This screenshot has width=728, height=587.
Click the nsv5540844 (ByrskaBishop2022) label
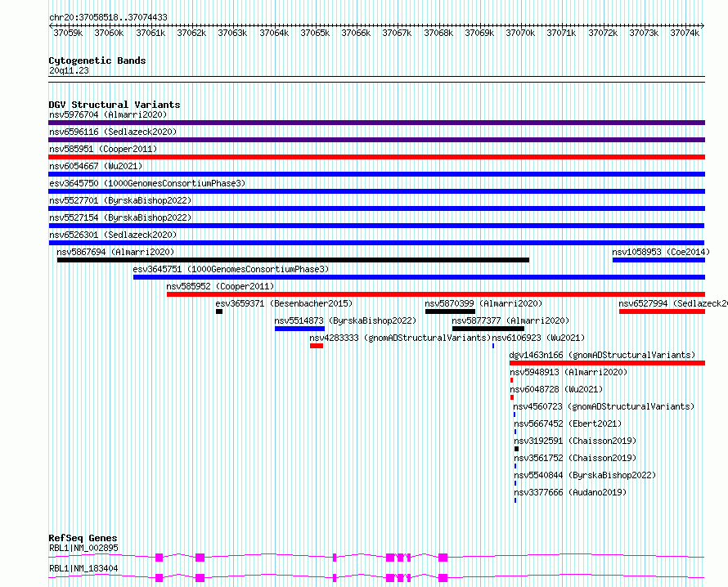click(x=585, y=475)
